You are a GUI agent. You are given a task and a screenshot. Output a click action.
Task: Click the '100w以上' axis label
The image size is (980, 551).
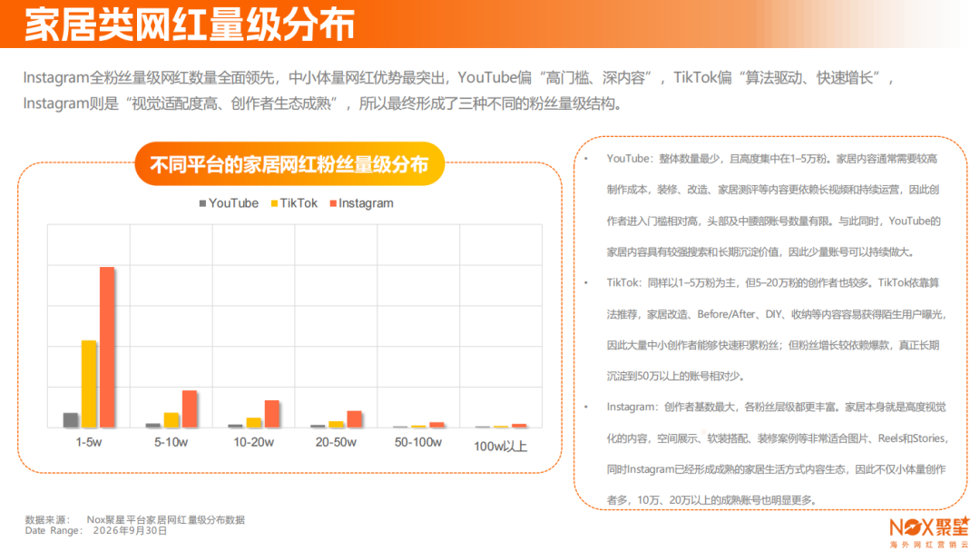click(501, 447)
